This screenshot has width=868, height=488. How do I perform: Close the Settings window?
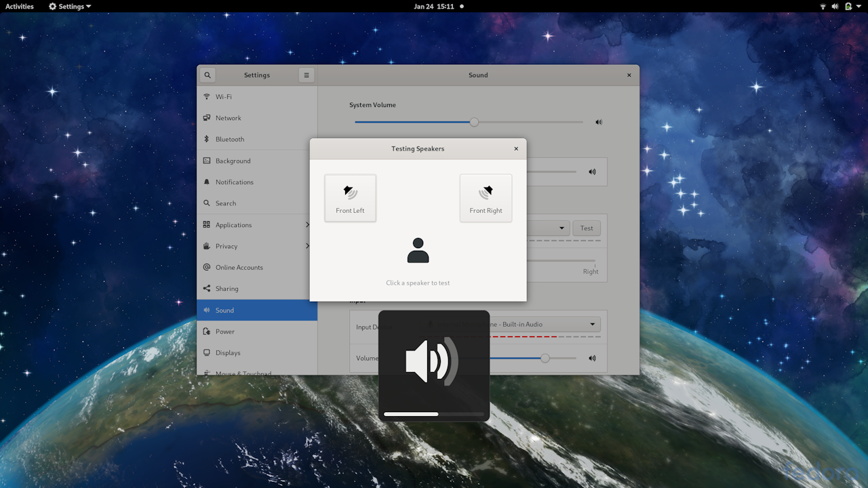[629, 75]
